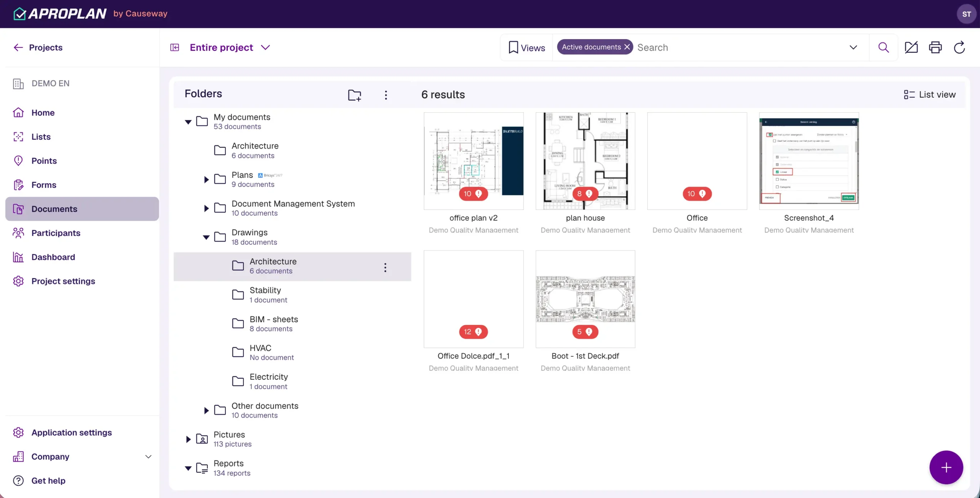Viewport: 980px width, 498px height.
Task: Open the Entire project dropdown
Action: (230, 48)
